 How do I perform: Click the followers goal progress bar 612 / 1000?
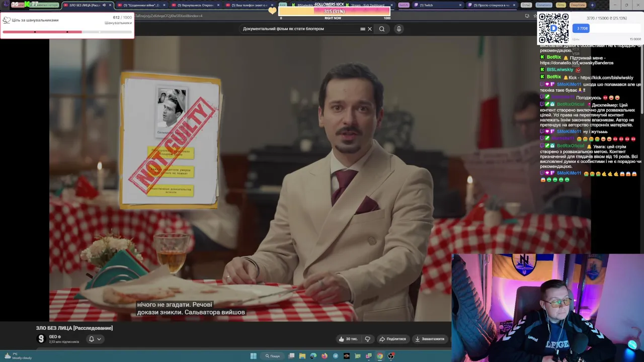click(67, 32)
